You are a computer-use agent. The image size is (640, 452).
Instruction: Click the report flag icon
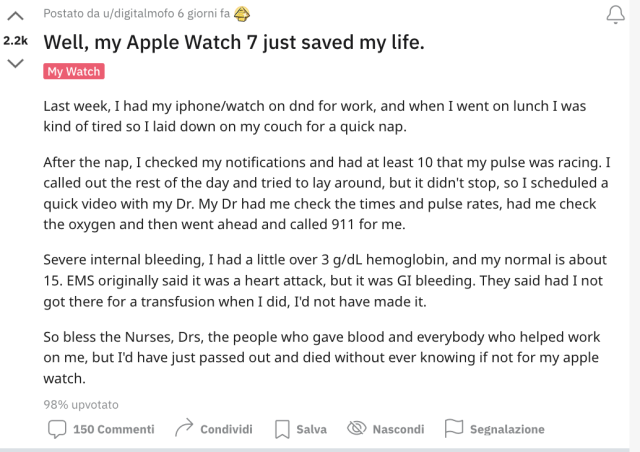[454, 428]
